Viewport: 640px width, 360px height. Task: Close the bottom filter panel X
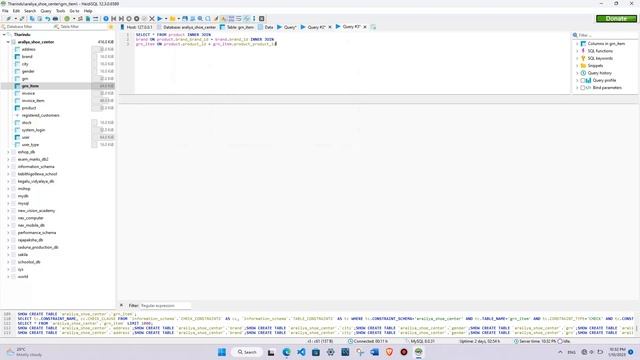(121, 305)
